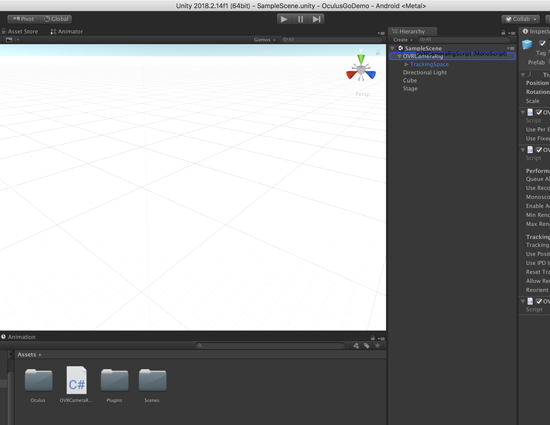Toggle the Scene gizmo lock icon

pos(378,53)
